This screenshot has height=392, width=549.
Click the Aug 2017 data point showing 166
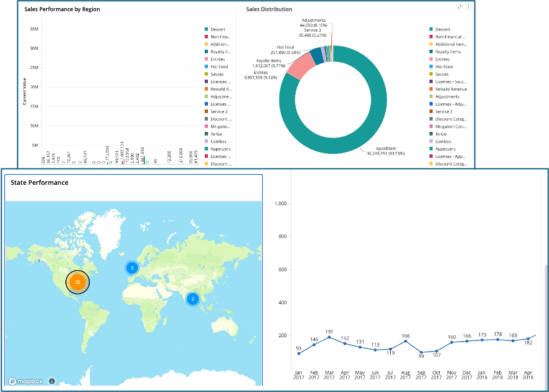406,341
